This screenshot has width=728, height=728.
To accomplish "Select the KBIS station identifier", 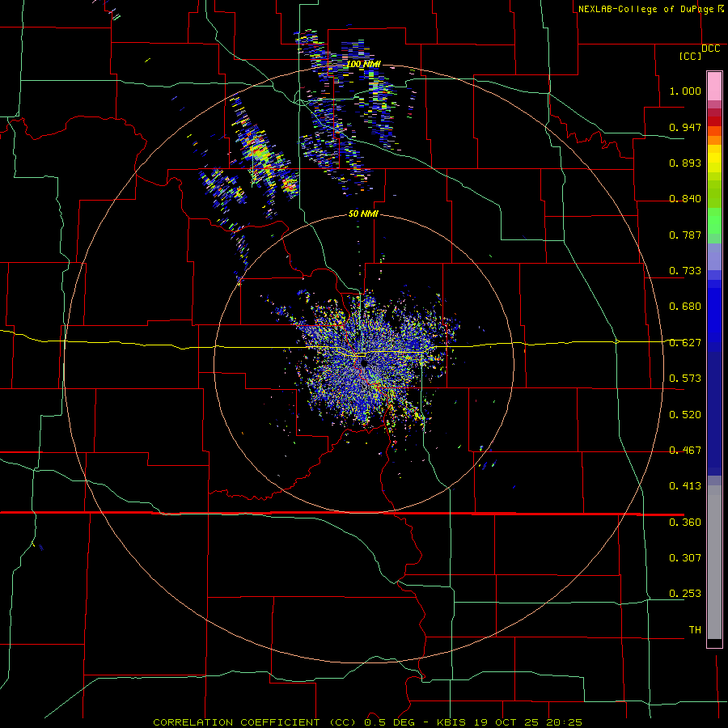I will tap(453, 722).
